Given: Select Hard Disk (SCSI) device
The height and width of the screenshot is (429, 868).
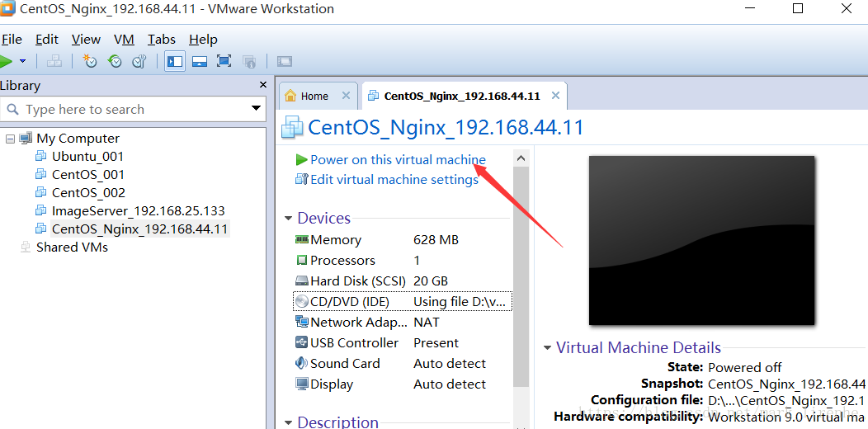Looking at the screenshot, I should [x=403, y=281].
